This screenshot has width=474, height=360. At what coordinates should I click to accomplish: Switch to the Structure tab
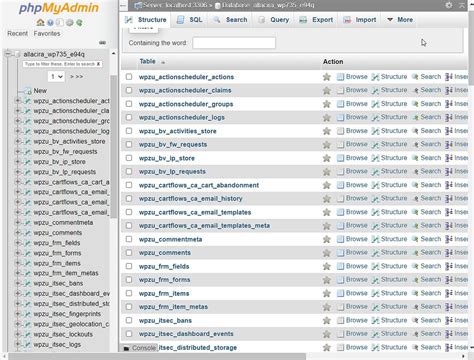(145, 20)
